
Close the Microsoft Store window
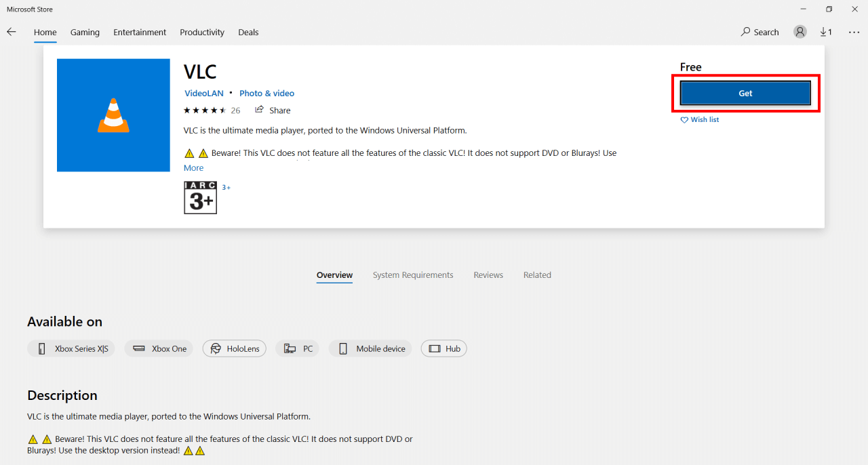point(854,9)
